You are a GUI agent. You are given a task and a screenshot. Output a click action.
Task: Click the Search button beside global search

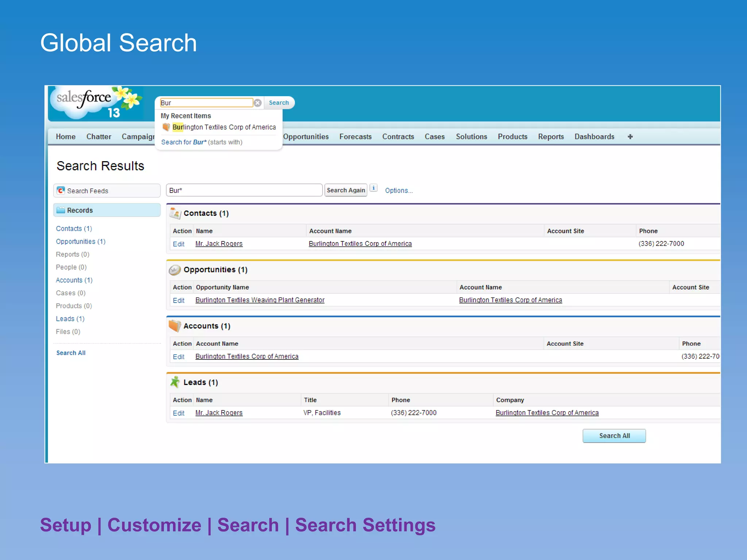click(279, 103)
